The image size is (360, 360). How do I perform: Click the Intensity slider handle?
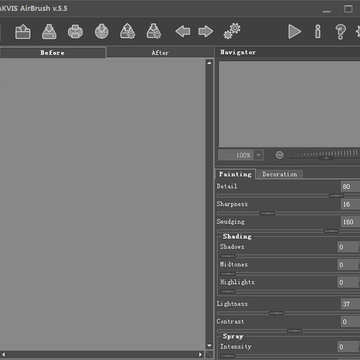pos(228,356)
